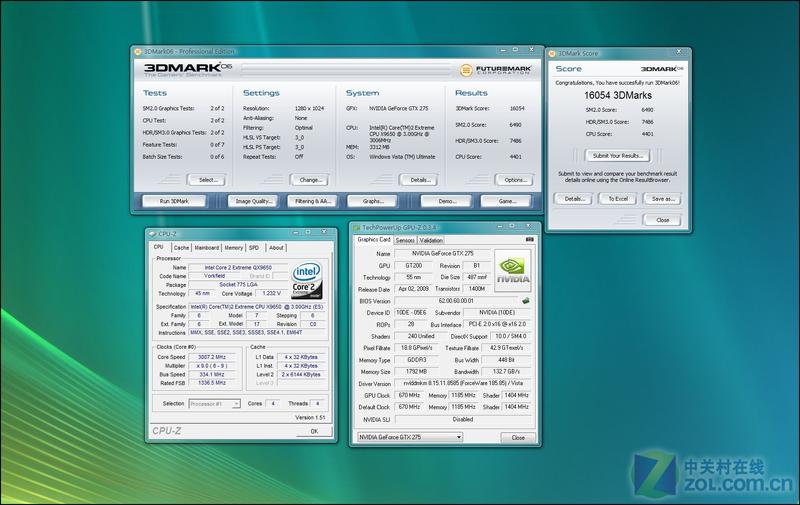800x505 pixels.
Task: Click Close in the 3DMark Score window
Action: click(x=662, y=220)
